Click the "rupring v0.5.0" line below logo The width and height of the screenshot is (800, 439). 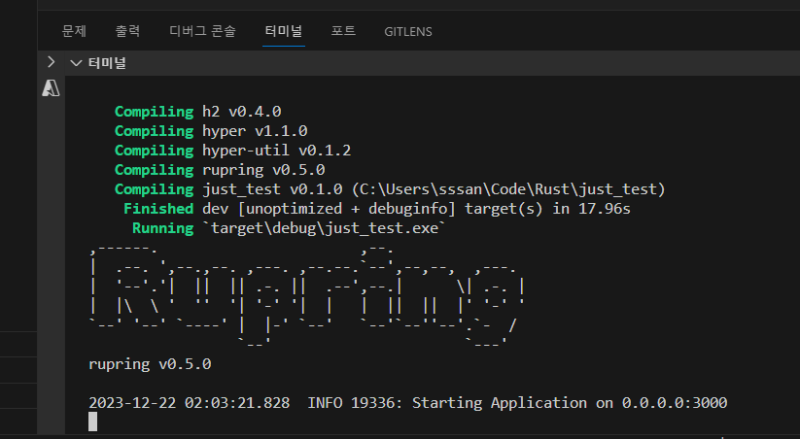tap(150, 364)
